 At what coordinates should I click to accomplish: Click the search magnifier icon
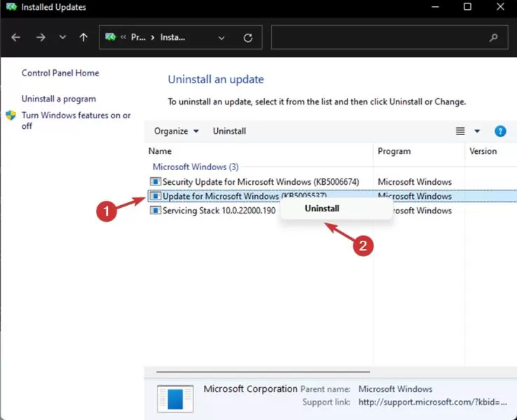tap(494, 38)
